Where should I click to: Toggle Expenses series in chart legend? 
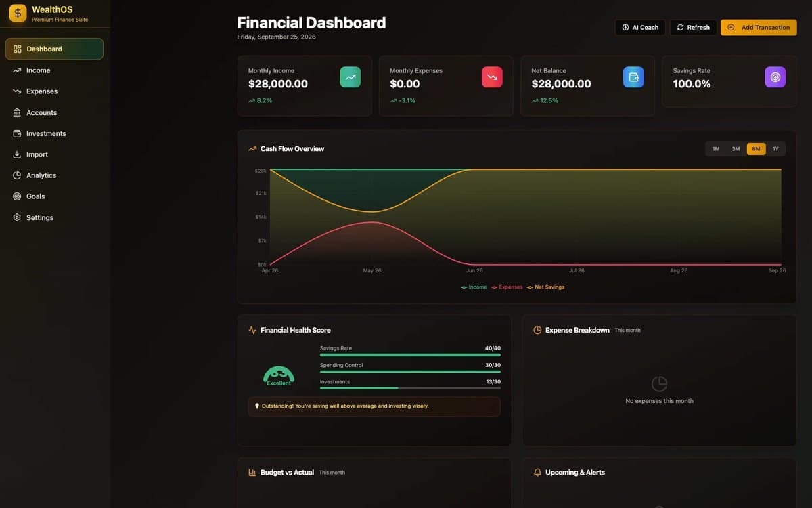point(507,287)
